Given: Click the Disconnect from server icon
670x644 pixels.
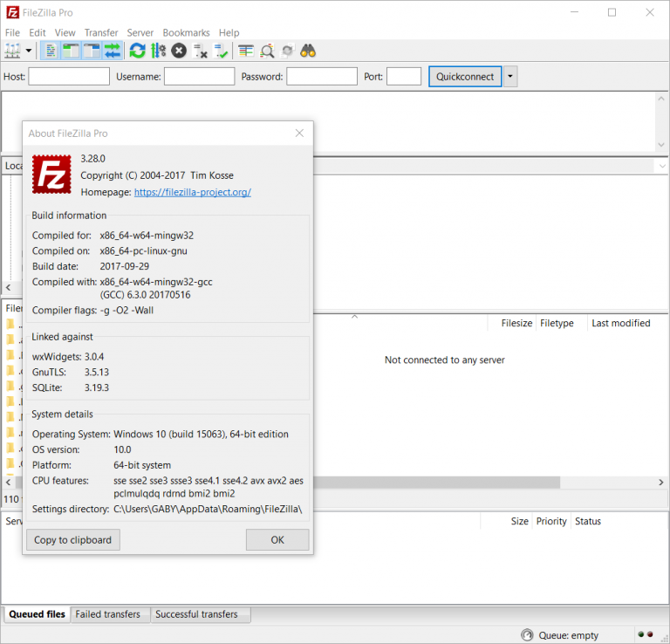Looking at the screenshot, I should click(200, 51).
